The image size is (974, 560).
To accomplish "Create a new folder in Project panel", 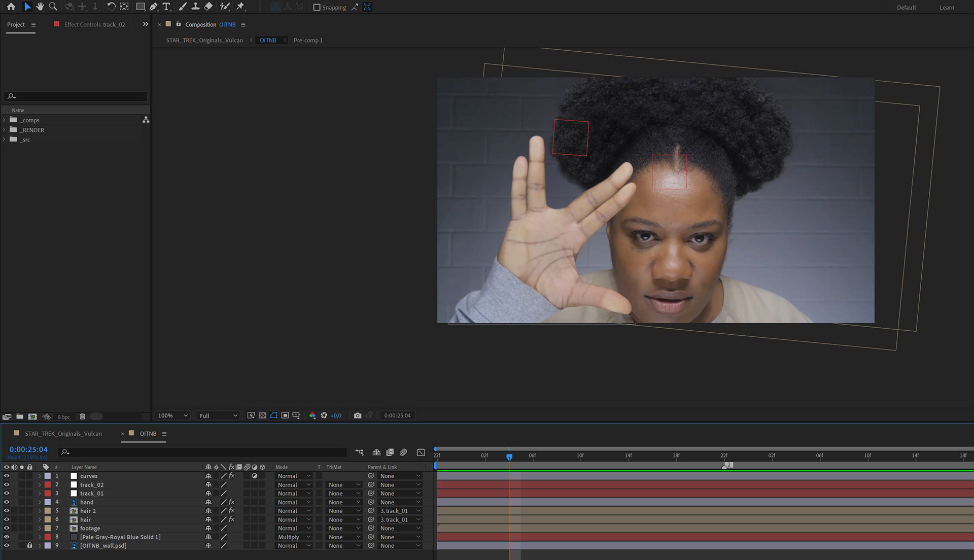I will click(20, 416).
